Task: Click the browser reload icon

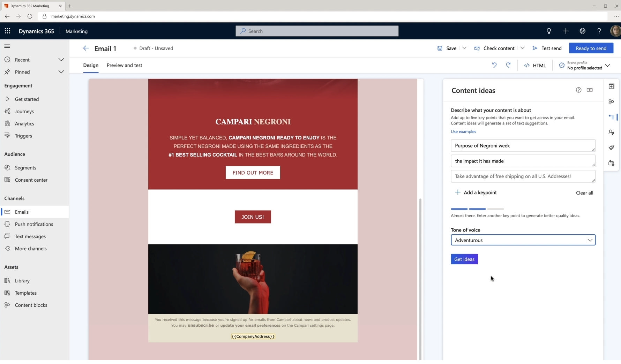Action: click(x=30, y=16)
